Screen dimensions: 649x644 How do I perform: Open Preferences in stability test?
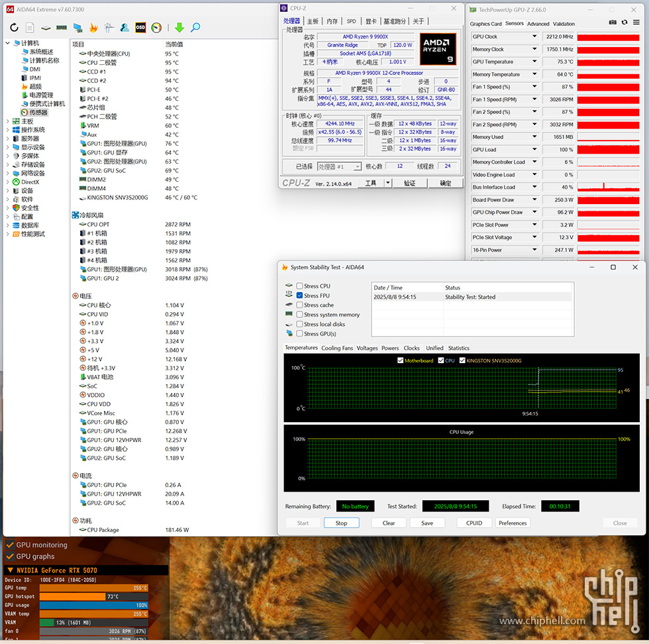(513, 523)
